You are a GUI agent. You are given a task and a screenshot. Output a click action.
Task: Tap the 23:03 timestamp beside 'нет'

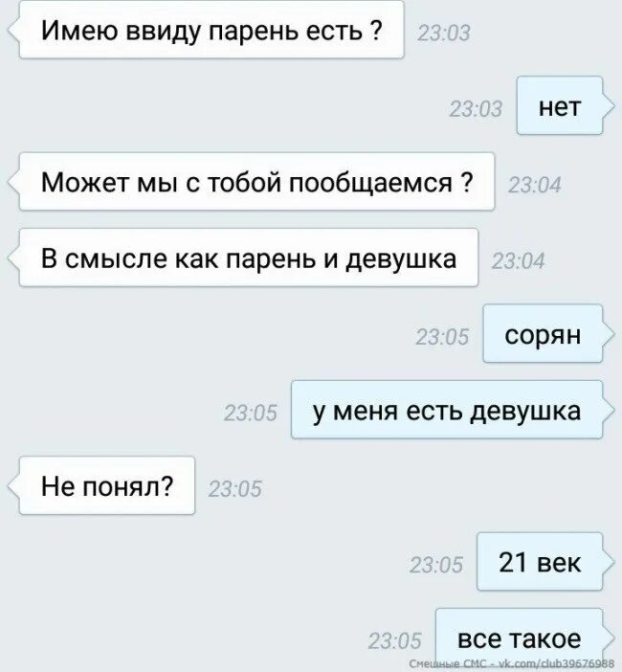tap(476, 109)
